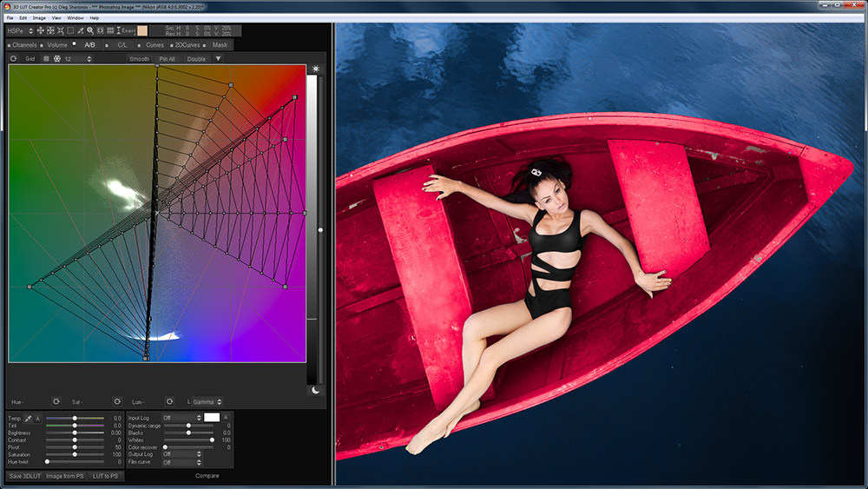Screen dimensions: 868x489
Task: Click the temperature eyedropper icon
Action: [29, 418]
